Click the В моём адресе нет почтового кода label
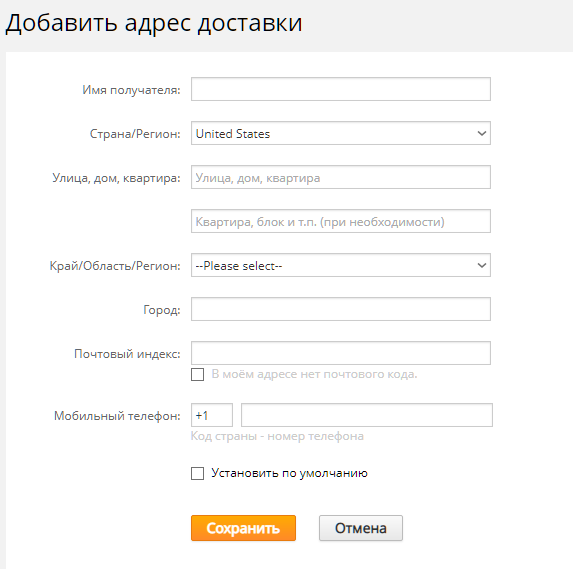 click(x=314, y=374)
